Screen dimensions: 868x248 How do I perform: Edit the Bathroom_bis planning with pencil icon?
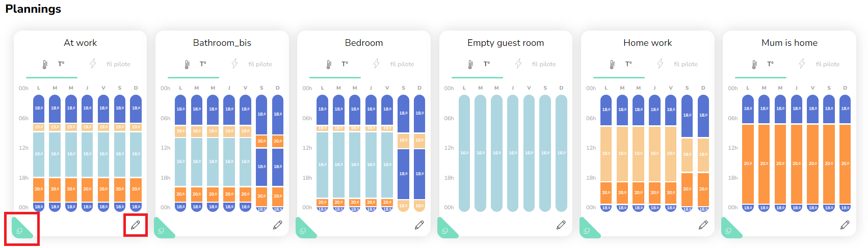(277, 225)
